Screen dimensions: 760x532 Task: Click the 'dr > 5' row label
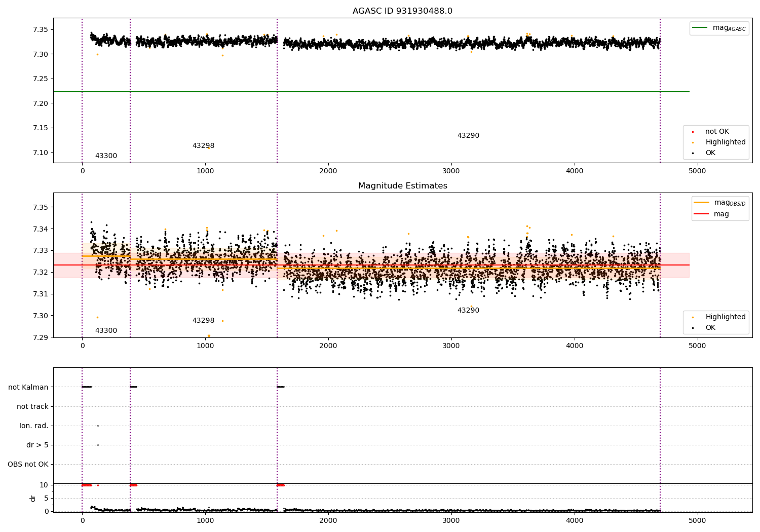(37, 445)
